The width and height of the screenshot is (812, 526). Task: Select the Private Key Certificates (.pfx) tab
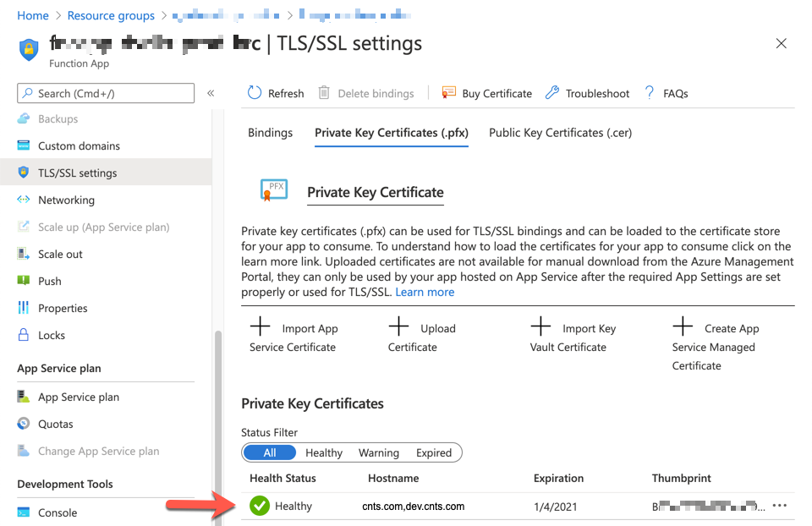click(392, 133)
